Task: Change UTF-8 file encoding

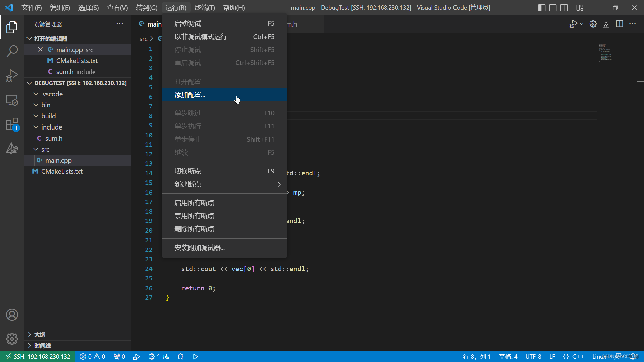Action: [x=533, y=356]
